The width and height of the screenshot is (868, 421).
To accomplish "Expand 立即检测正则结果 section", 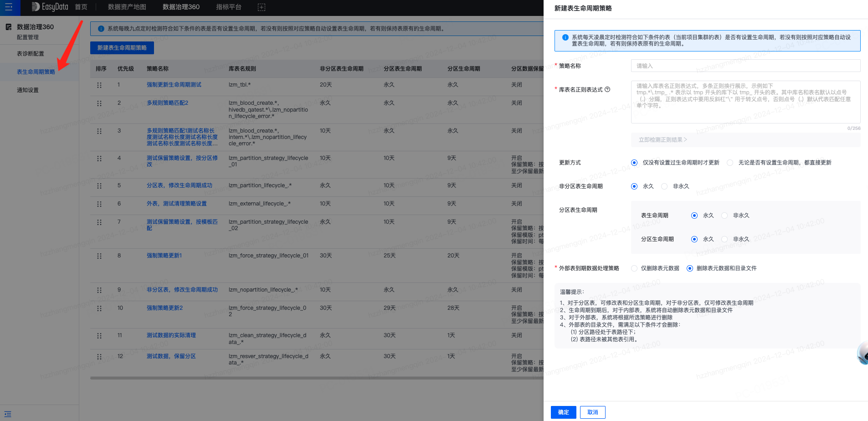I will (x=663, y=140).
